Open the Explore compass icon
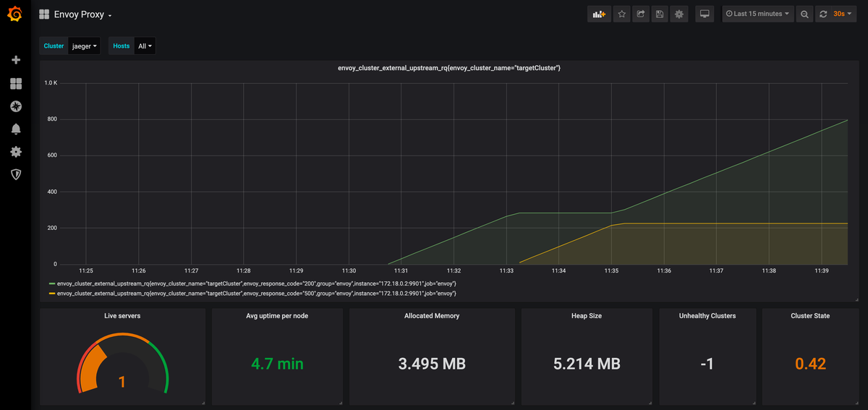This screenshot has width=868, height=410. point(15,106)
